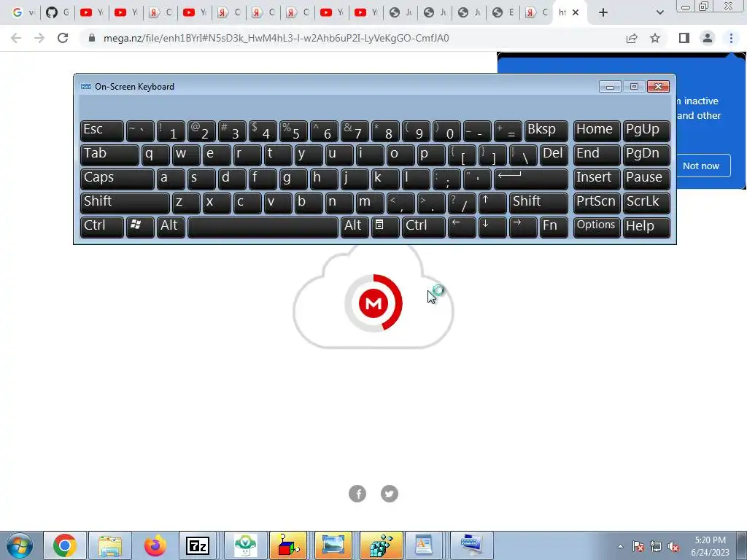Toggle the left Shift key
Viewport: 747px width, 560px height.
point(125,203)
